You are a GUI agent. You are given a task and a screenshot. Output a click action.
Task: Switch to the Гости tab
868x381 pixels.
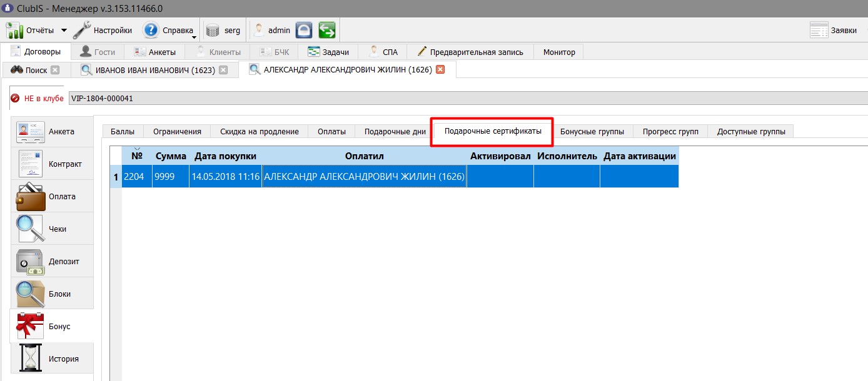click(97, 52)
